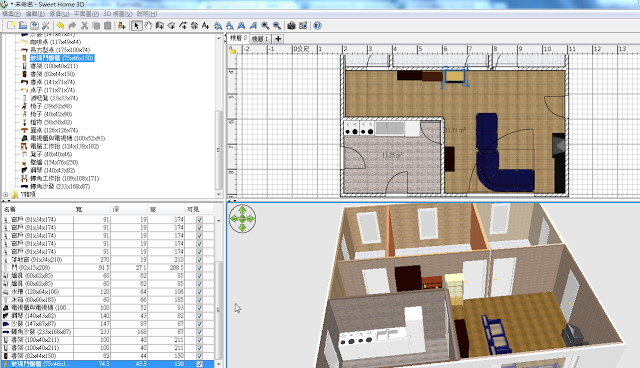Sort by 可見 column header
Image resolution: width=640 pixels, height=368 pixels.
193,209
